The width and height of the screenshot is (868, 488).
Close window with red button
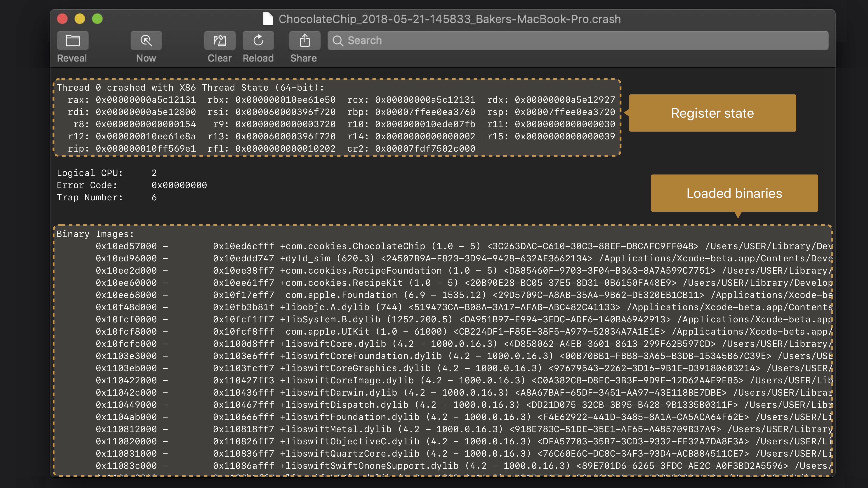click(62, 19)
